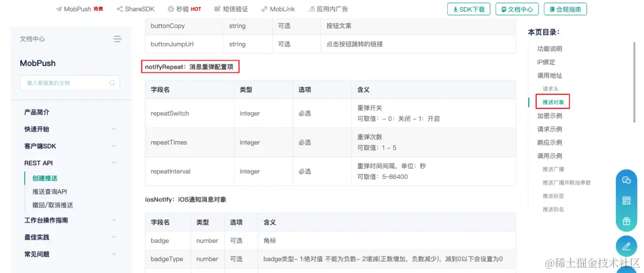The width and height of the screenshot is (644, 273).
Task: Click the 文档中心 button
Action: tap(517, 9)
